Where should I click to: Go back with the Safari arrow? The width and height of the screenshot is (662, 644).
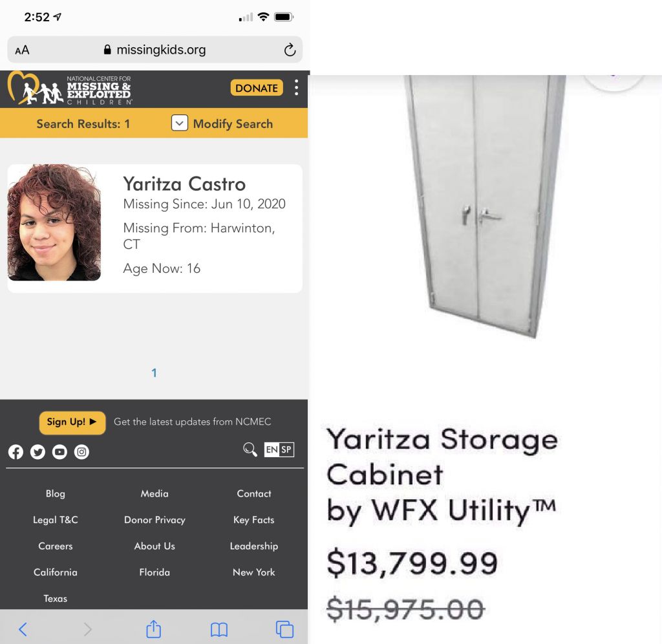click(x=23, y=629)
